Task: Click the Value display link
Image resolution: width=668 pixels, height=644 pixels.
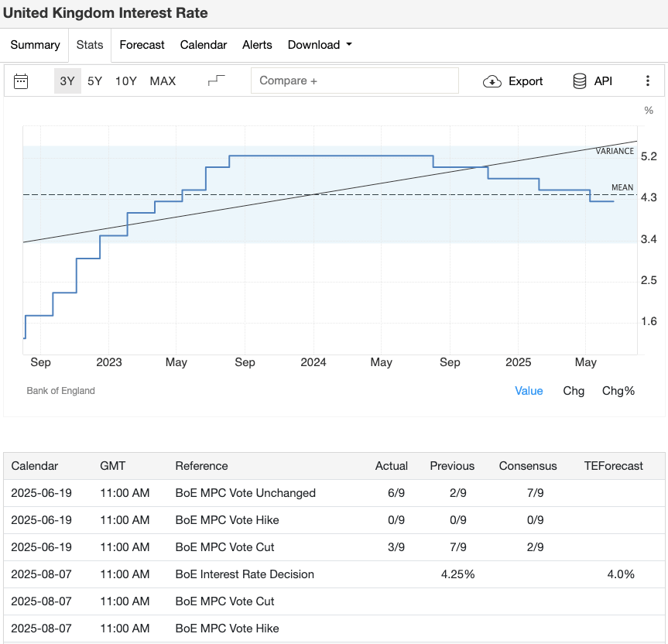Action: (x=529, y=391)
